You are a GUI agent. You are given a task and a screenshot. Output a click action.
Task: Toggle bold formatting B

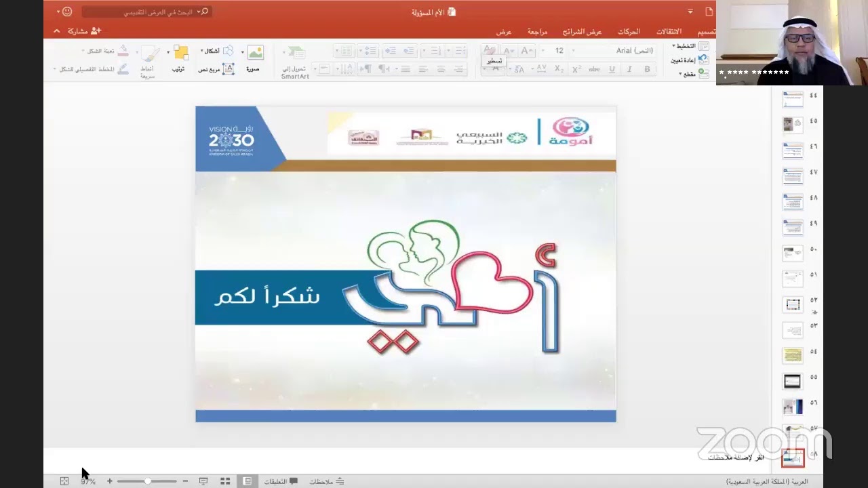pyautogui.click(x=647, y=69)
